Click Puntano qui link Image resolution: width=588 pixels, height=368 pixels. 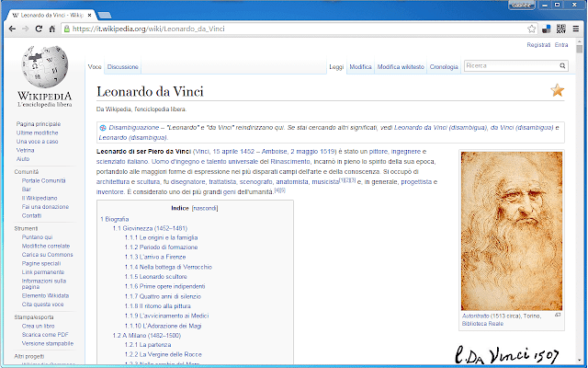37,237
